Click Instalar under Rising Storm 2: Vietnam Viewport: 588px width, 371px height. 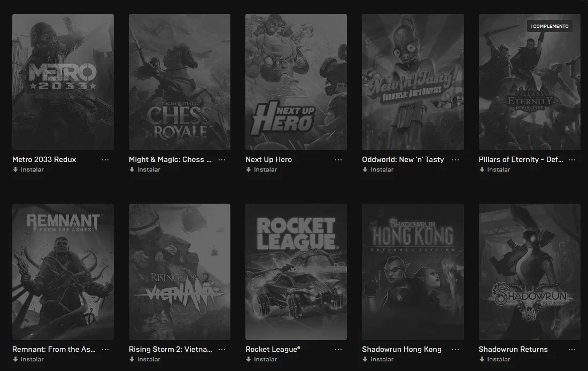(x=145, y=359)
